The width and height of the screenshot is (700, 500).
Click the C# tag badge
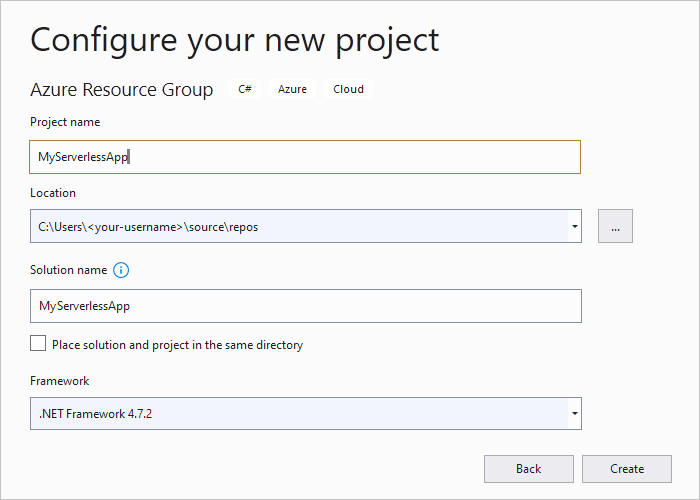[245, 89]
